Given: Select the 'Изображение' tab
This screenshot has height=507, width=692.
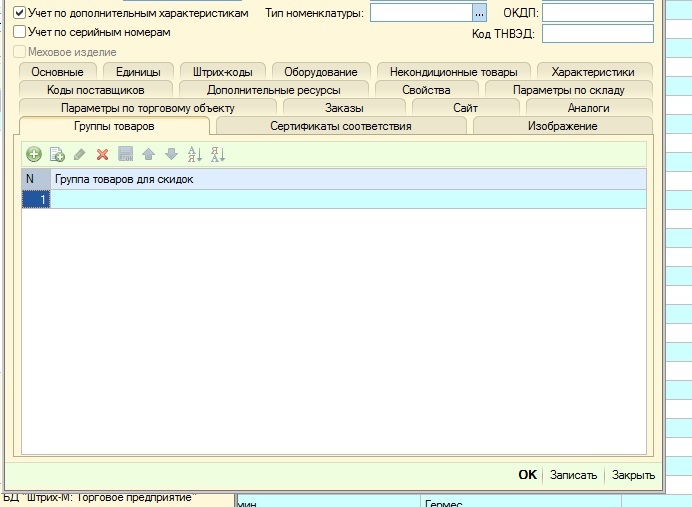Looking at the screenshot, I should (562, 126).
